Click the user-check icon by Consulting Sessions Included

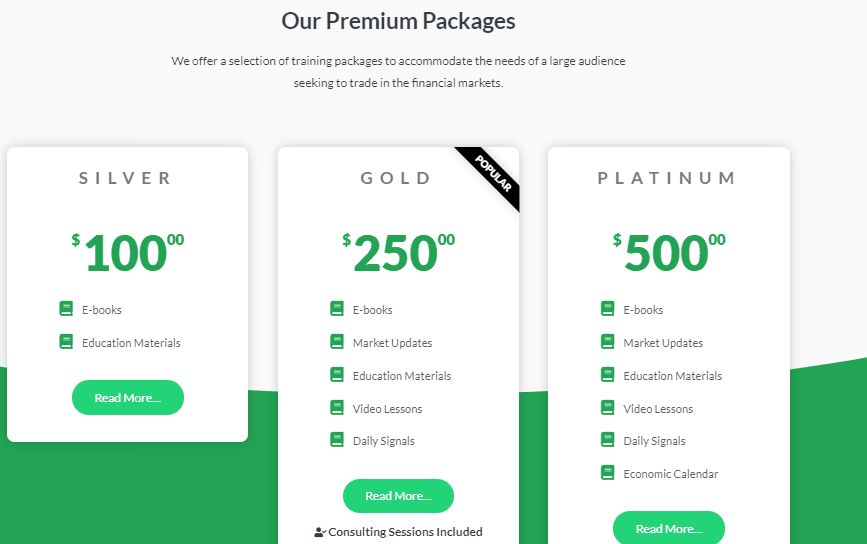tap(320, 532)
